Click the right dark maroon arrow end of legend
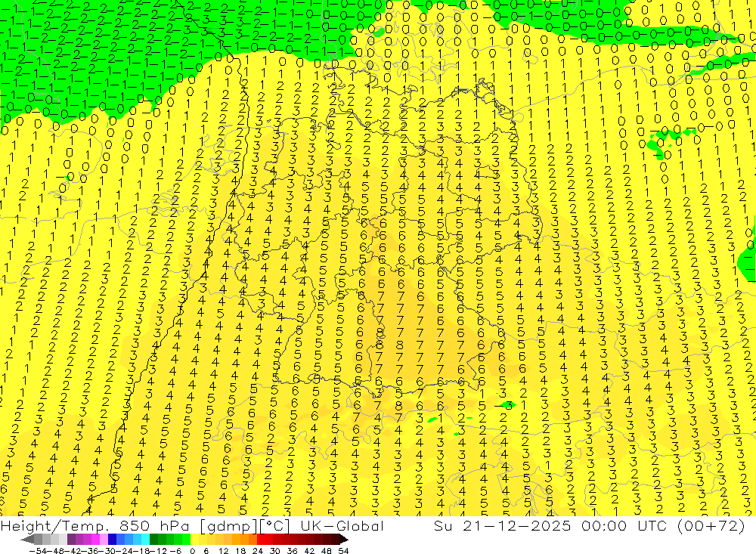This screenshot has width=756, height=554. (x=344, y=540)
